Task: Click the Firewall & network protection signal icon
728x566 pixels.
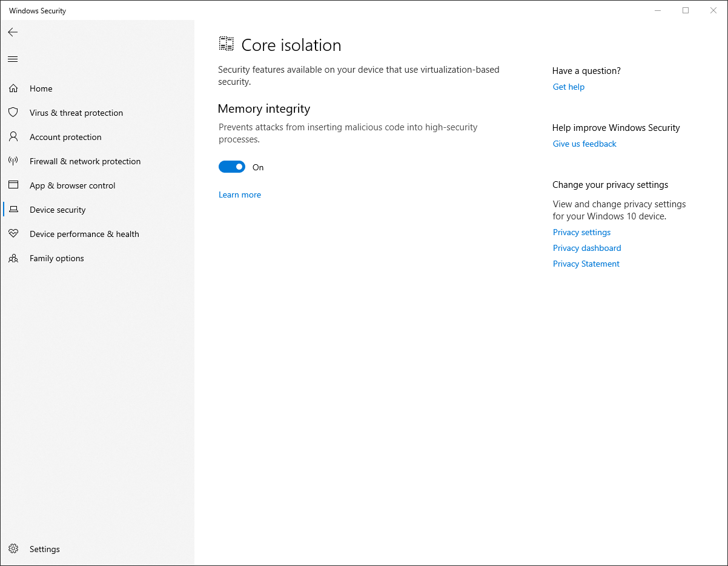Action: click(x=13, y=161)
